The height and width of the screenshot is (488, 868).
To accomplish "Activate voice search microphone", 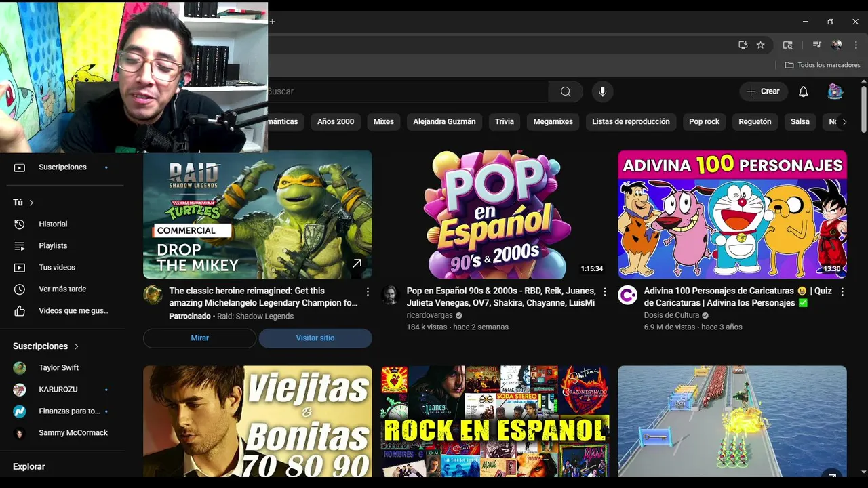I will [x=602, y=91].
